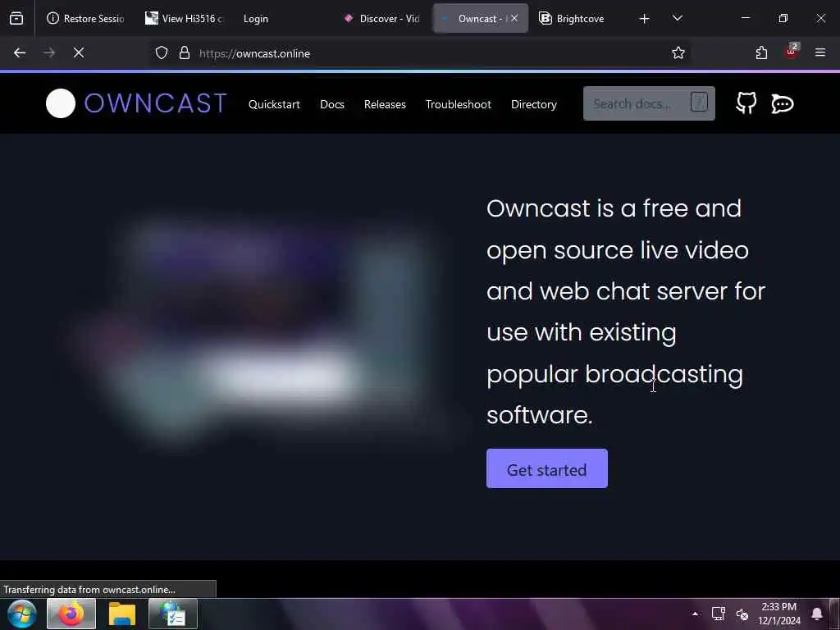Switch to the Discover - Vid tab
840x630 pixels.
coord(382,18)
